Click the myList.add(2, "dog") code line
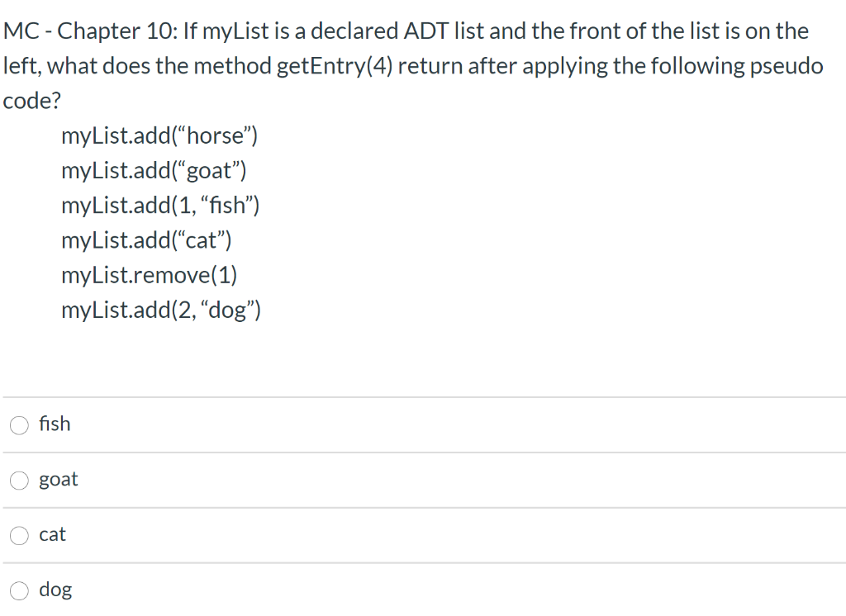The height and width of the screenshot is (616, 846). (162, 310)
